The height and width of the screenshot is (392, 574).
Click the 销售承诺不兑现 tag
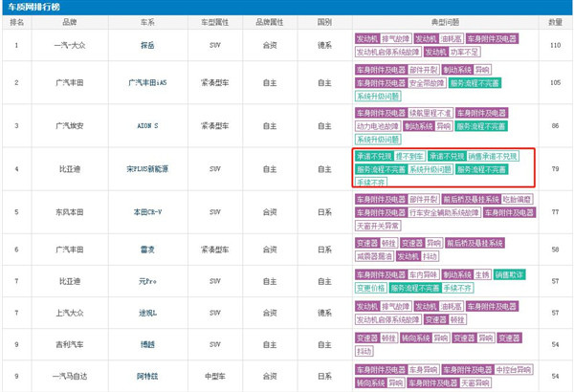click(x=493, y=157)
